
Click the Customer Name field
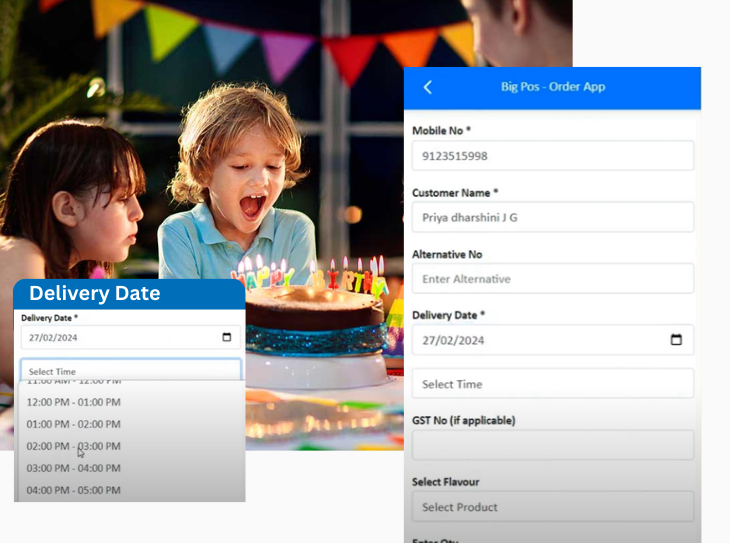(x=553, y=217)
